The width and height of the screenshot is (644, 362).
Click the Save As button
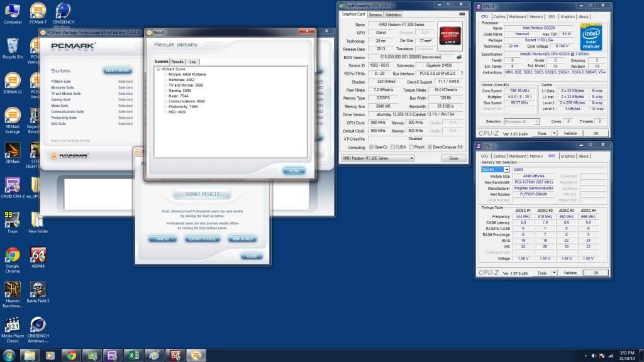click(x=162, y=239)
